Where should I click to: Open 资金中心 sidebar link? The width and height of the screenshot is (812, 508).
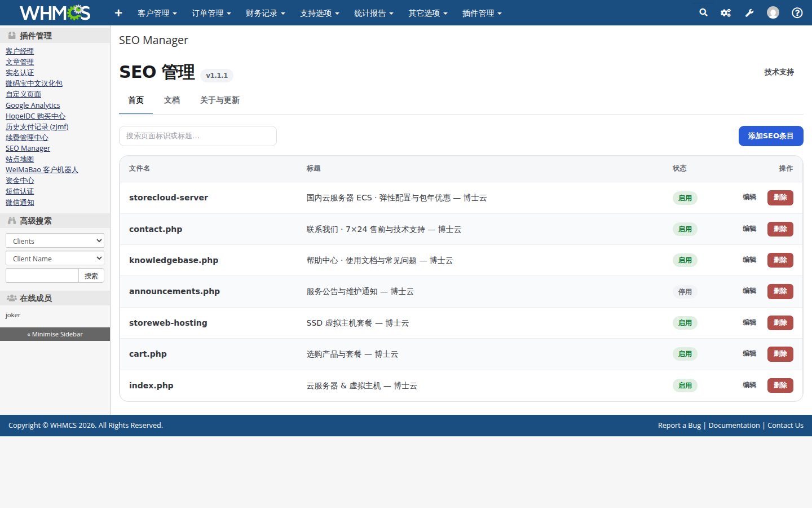pyautogui.click(x=20, y=180)
